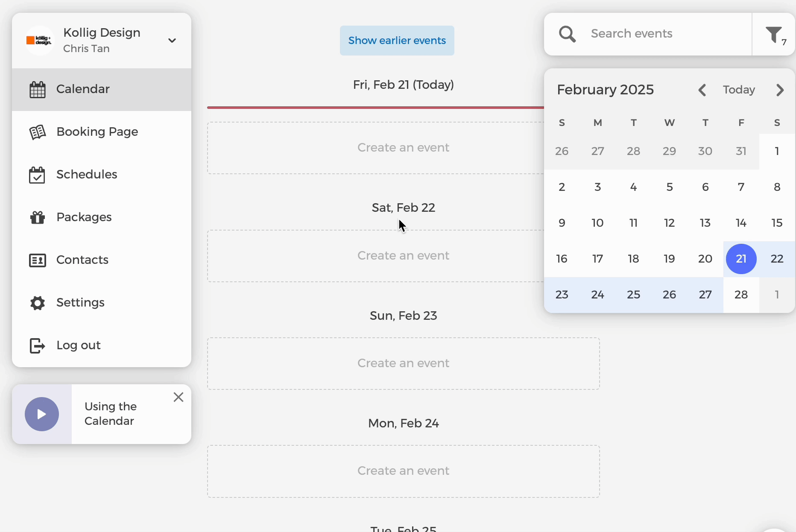Select February 16 in mini calendar

point(562,259)
